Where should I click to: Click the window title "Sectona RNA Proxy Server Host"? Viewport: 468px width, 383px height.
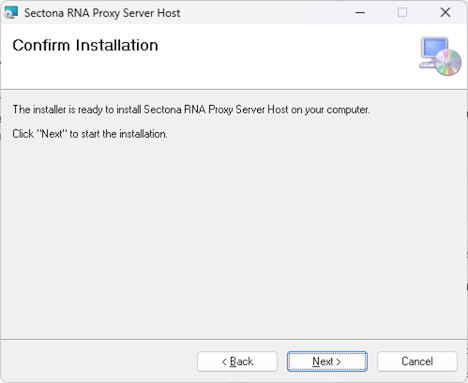[102, 13]
